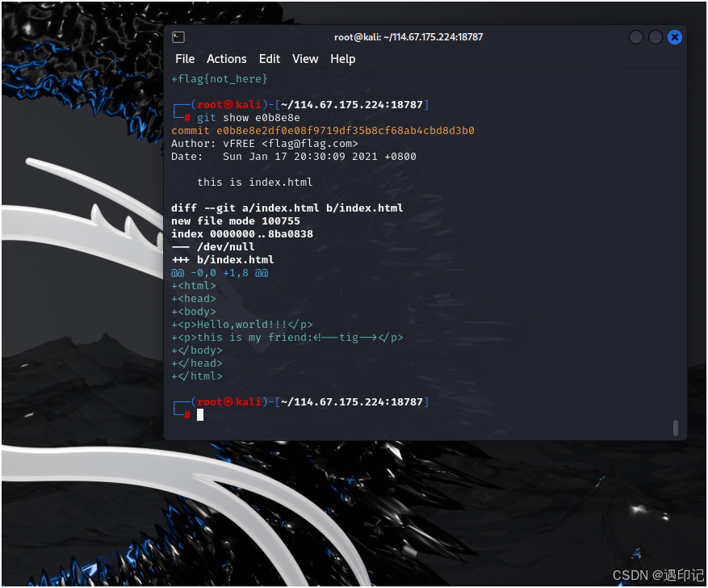The height and width of the screenshot is (588, 708).
Task: Click the '+<html>' diff line
Action: point(194,286)
